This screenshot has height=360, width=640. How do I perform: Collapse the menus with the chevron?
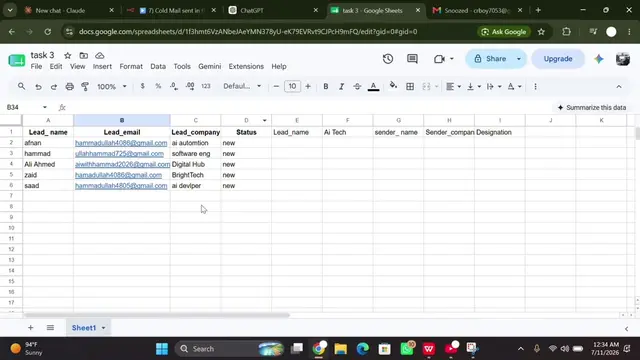point(619,87)
